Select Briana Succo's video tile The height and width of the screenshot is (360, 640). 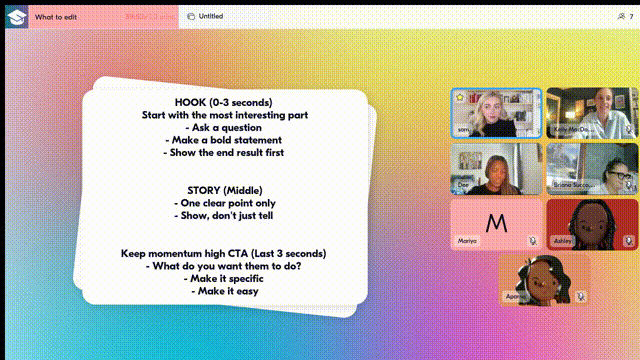point(592,169)
